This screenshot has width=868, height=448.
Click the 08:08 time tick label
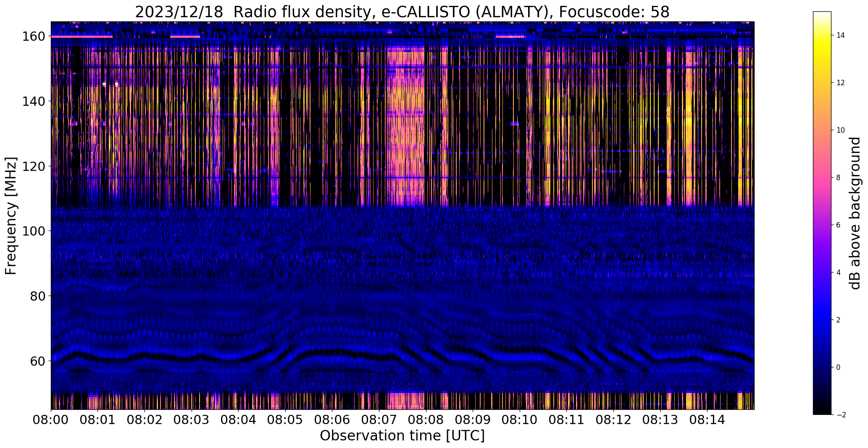click(x=426, y=419)
